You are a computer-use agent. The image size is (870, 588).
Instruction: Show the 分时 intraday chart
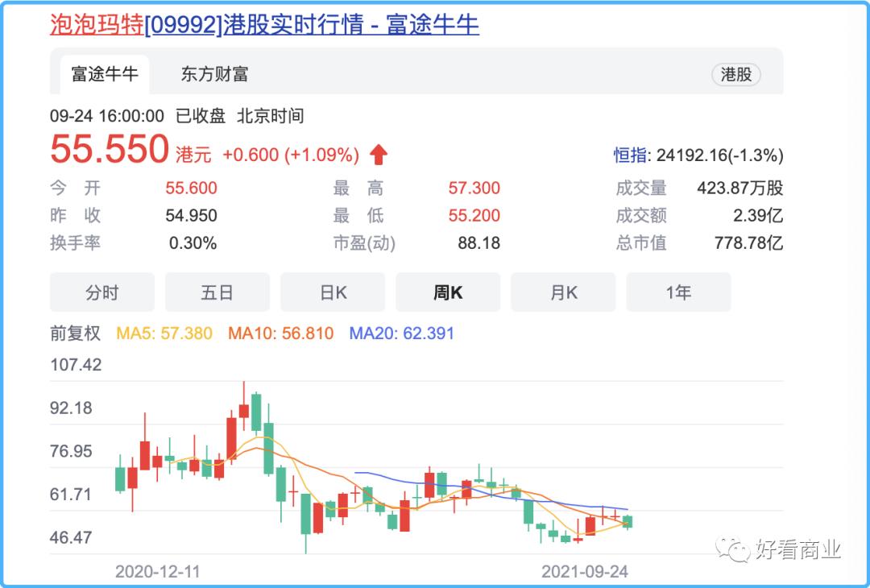pos(102,292)
